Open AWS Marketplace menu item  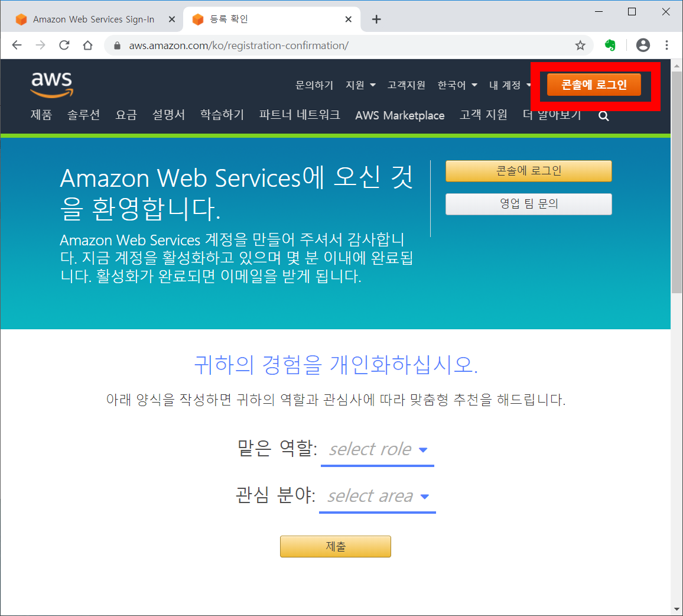pos(399,115)
